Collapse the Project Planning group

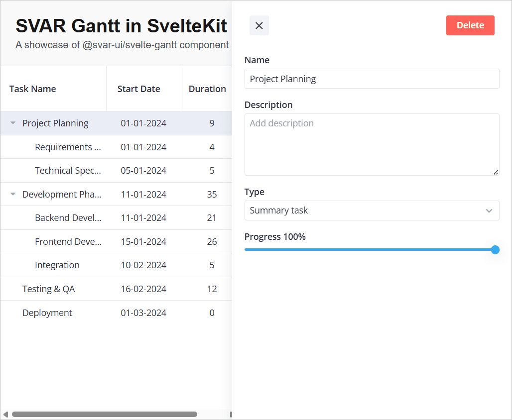coord(13,123)
